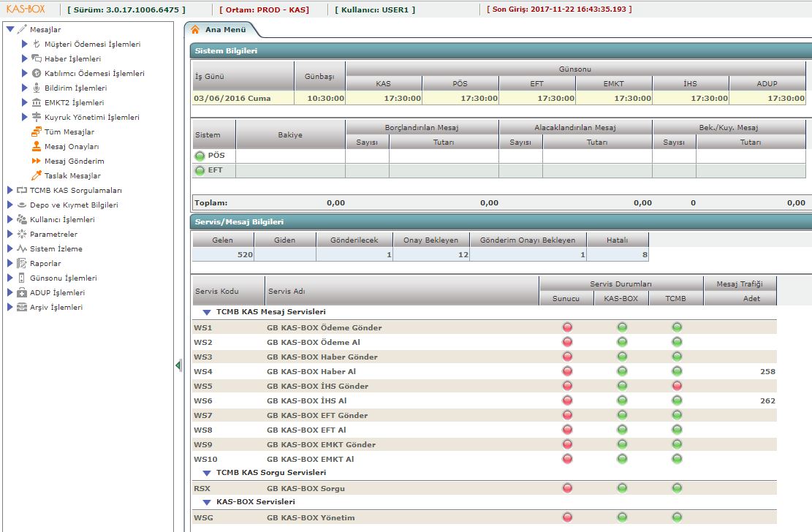This screenshot has height=532, width=812.
Task: Click the green status light for PÖS
Action: coord(200,156)
